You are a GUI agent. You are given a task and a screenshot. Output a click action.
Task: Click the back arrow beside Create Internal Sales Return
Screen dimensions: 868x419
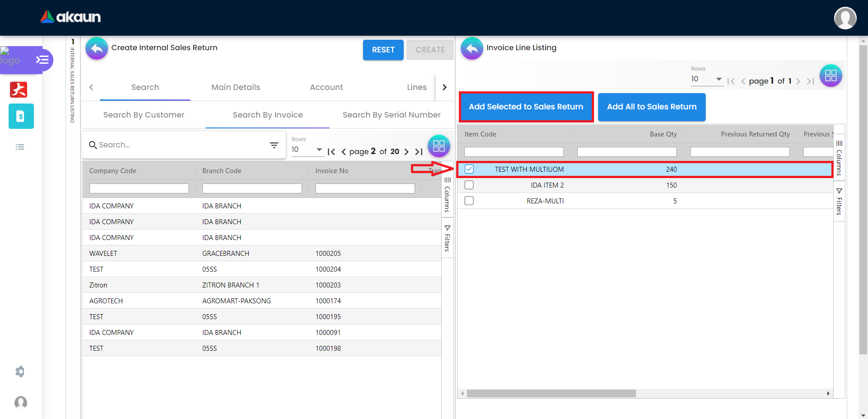(97, 48)
